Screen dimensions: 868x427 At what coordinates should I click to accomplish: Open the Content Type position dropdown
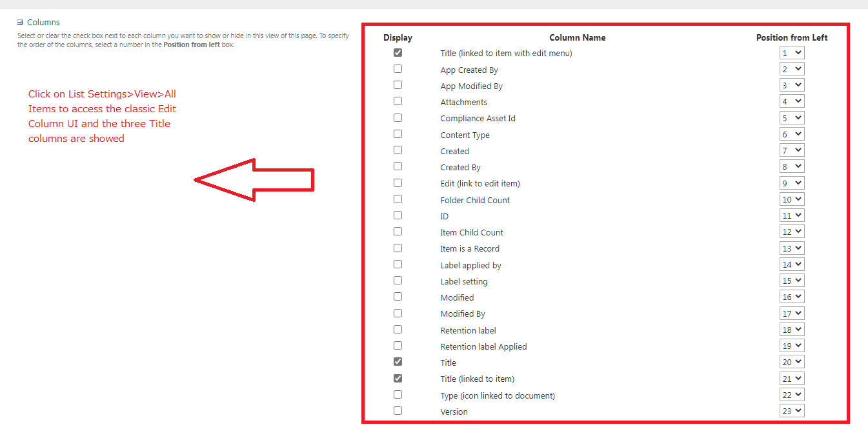(792, 134)
